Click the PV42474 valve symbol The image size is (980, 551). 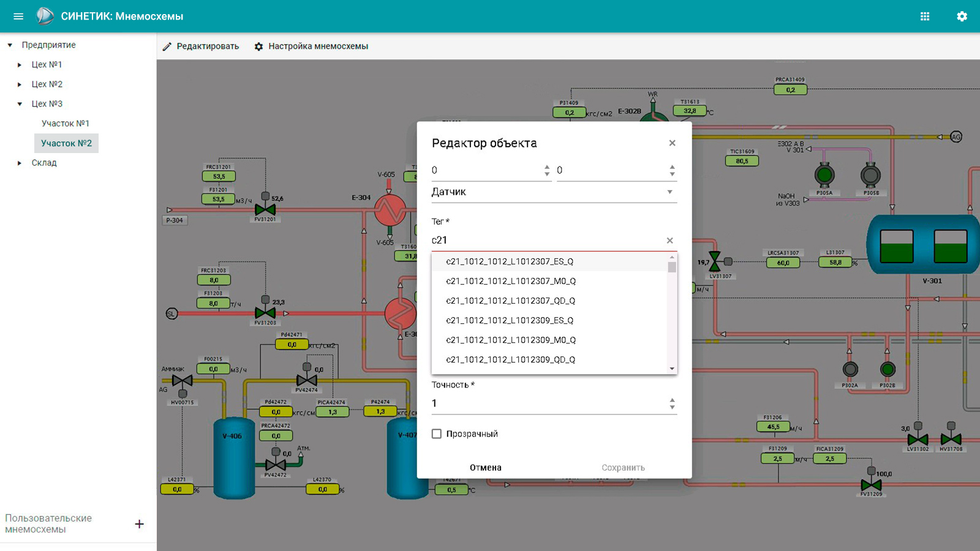click(306, 380)
